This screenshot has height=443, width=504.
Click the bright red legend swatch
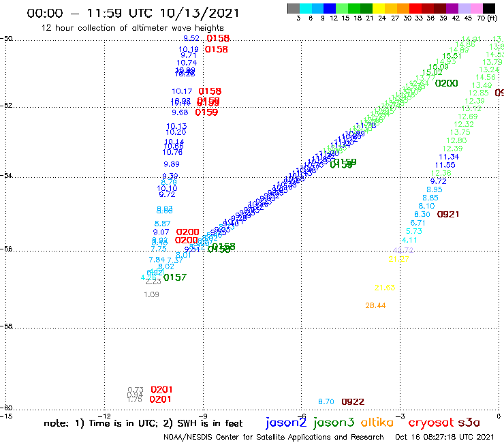pos(415,8)
